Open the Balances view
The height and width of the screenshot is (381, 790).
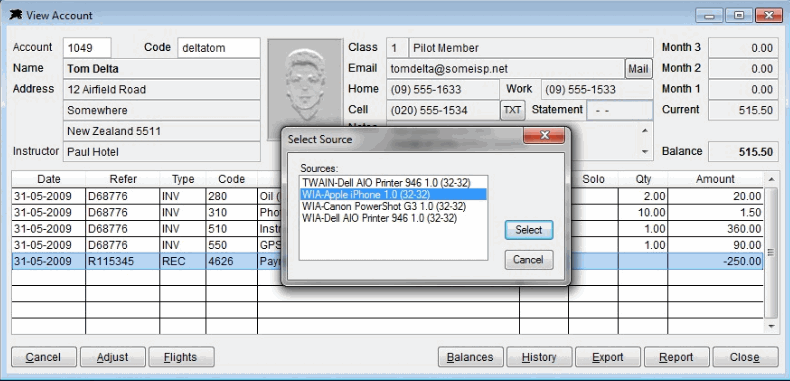tap(471, 357)
